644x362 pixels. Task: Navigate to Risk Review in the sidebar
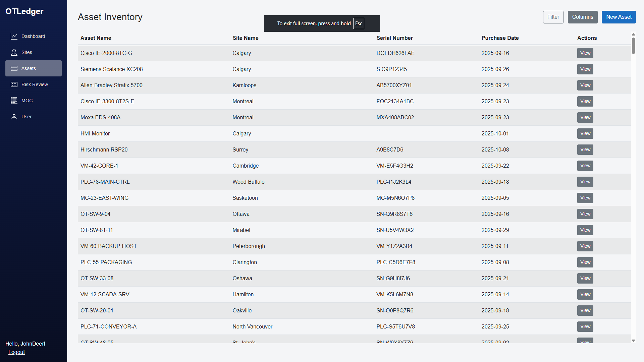click(35, 84)
